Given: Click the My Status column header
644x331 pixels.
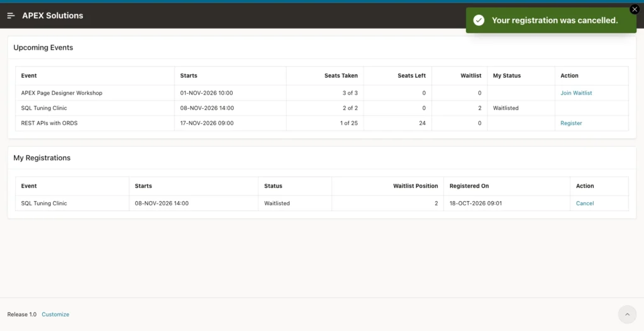Looking at the screenshot, I should pyautogui.click(x=507, y=76).
